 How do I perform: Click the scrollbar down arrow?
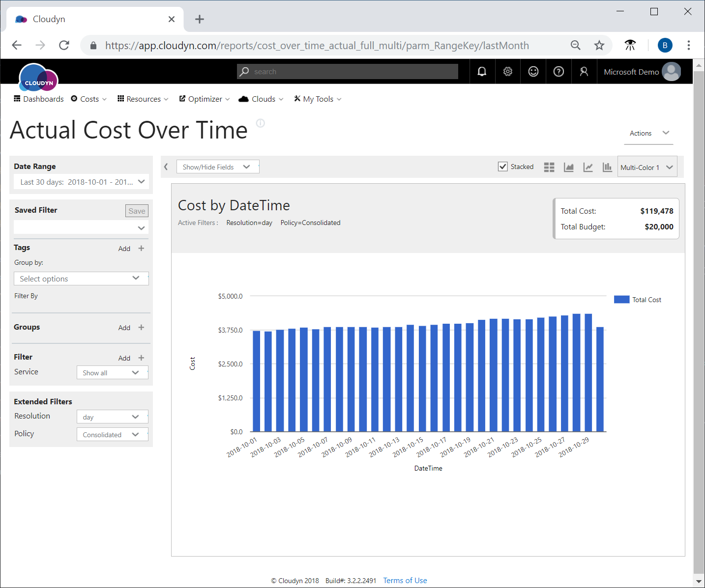[699, 581]
